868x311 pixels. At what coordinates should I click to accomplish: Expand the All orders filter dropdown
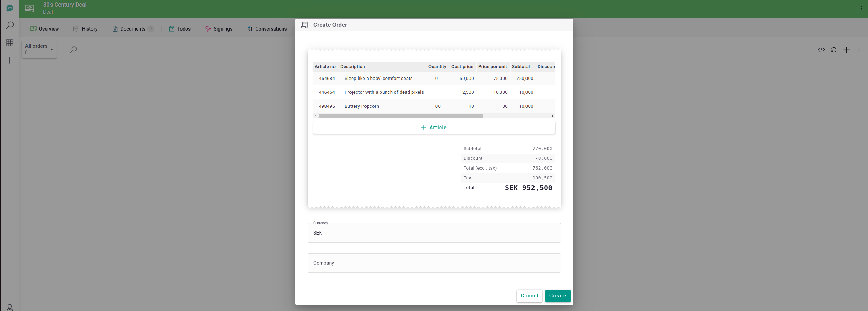pos(39,49)
